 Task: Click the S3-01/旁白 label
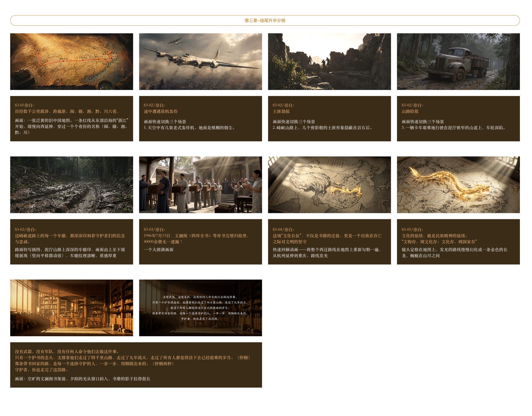(24, 105)
